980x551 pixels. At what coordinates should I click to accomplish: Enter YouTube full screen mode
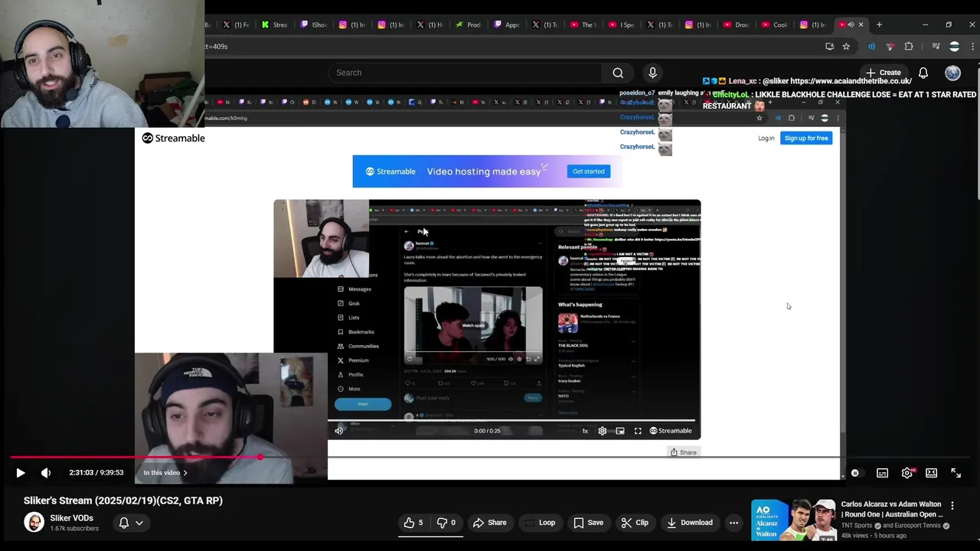point(956,473)
